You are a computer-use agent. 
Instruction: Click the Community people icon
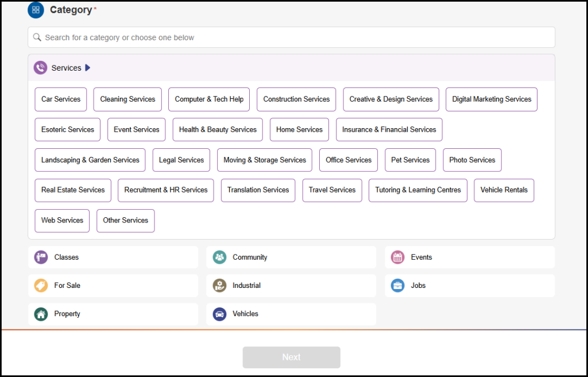(219, 257)
